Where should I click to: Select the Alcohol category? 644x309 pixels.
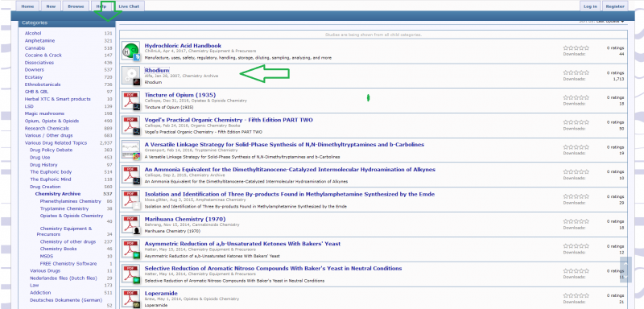tap(33, 33)
